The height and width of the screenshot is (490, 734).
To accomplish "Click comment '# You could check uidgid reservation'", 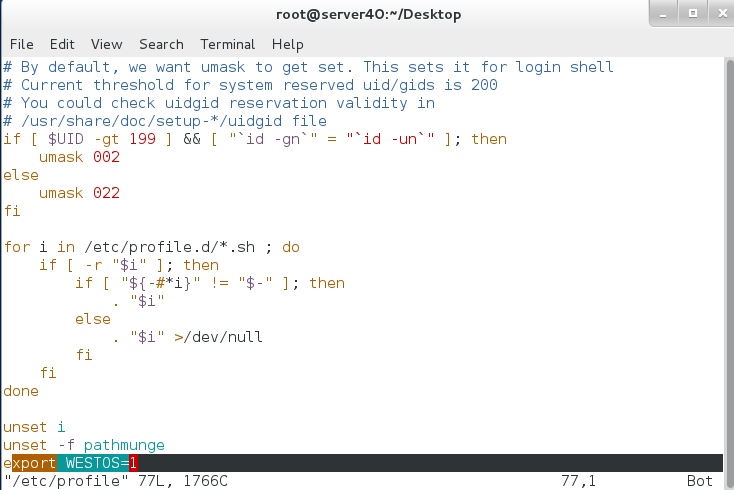I will [219, 103].
